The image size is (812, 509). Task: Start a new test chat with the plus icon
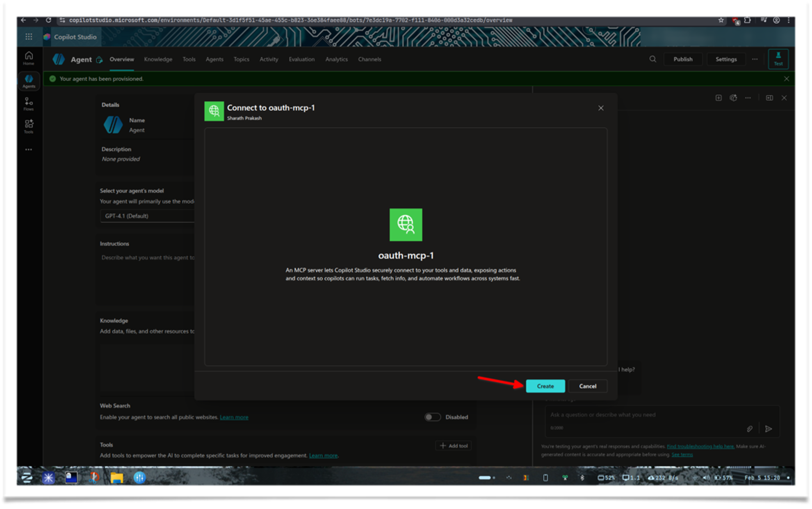point(718,98)
